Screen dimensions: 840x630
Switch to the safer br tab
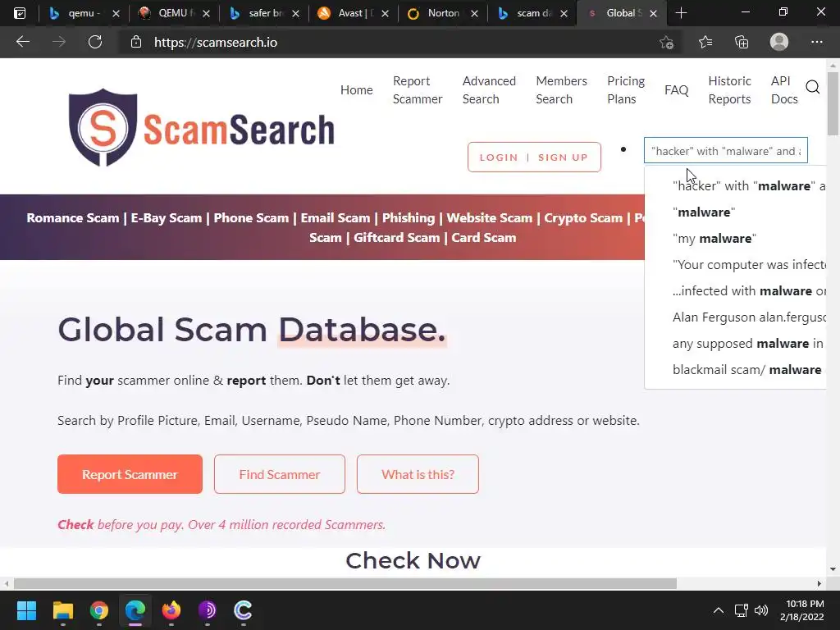pos(262,13)
